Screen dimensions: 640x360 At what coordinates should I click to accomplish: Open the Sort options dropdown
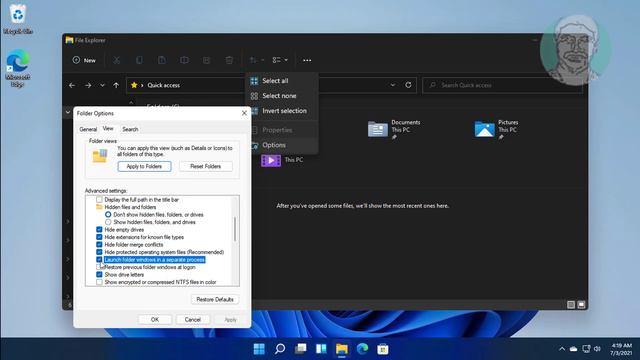tap(257, 60)
